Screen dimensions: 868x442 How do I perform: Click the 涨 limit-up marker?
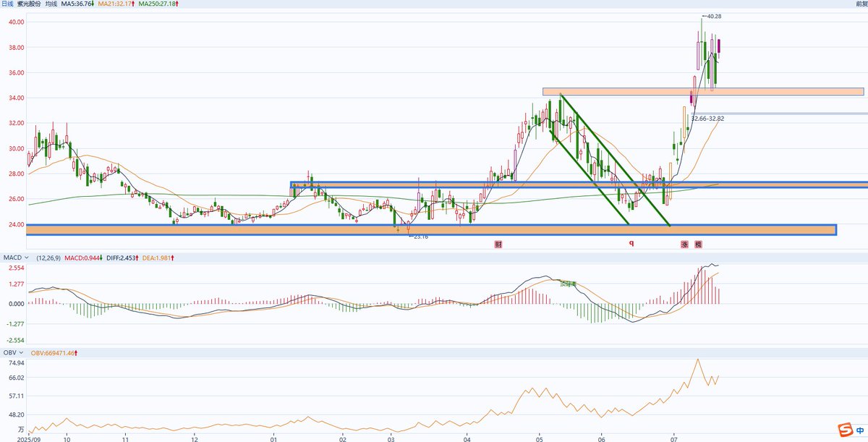coord(684,245)
